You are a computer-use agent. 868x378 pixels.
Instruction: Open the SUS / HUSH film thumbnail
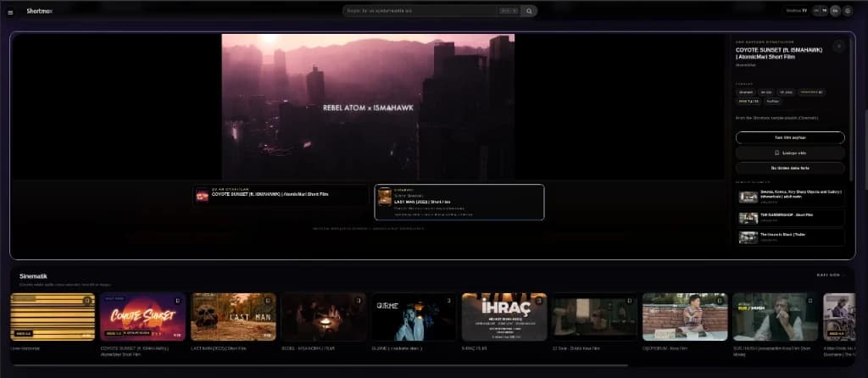(775, 317)
